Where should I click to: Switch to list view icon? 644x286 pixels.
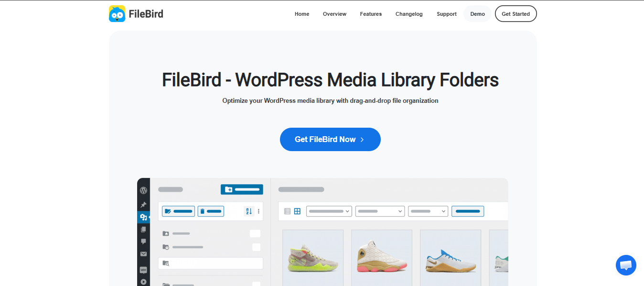pos(287,211)
